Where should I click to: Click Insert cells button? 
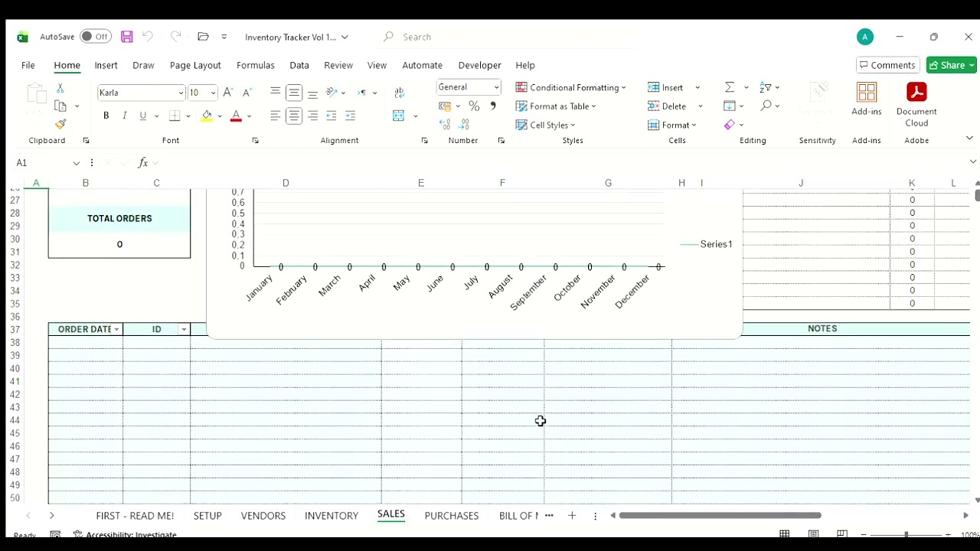click(x=665, y=87)
